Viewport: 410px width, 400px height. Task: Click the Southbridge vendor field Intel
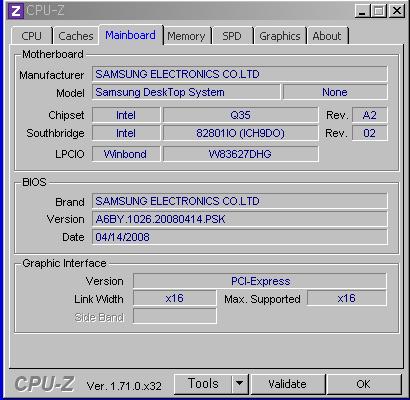(x=126, y=133)
